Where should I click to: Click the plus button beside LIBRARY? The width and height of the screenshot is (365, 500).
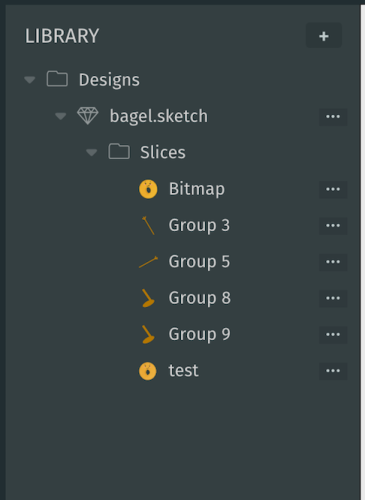pyautogui.click(x=324, y=35)
